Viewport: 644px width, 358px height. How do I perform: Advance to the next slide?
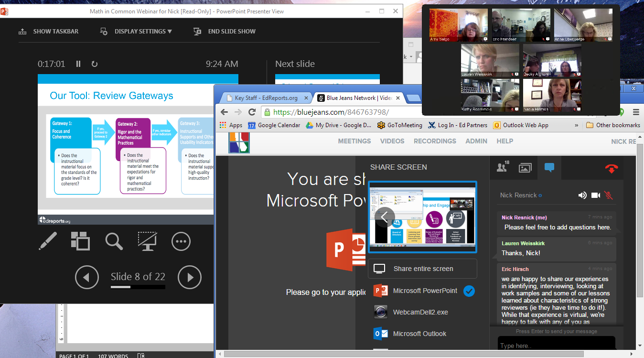[190, 277]
